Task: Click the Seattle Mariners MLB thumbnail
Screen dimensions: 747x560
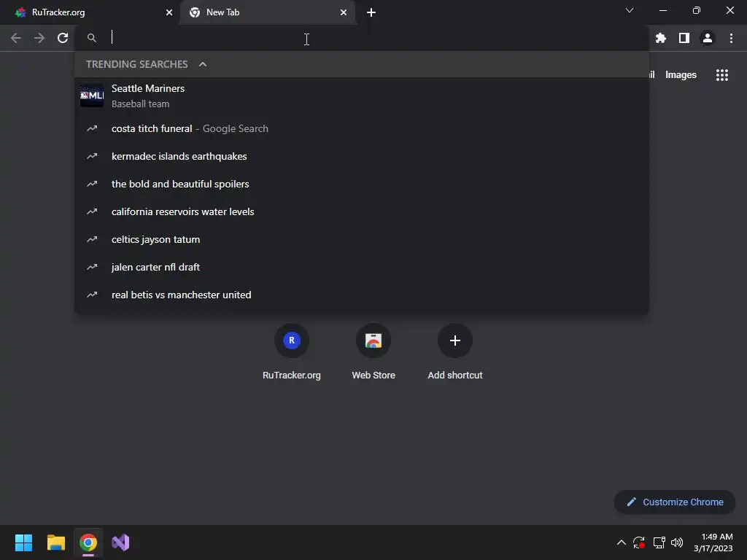Action: (x=92, y=96)
